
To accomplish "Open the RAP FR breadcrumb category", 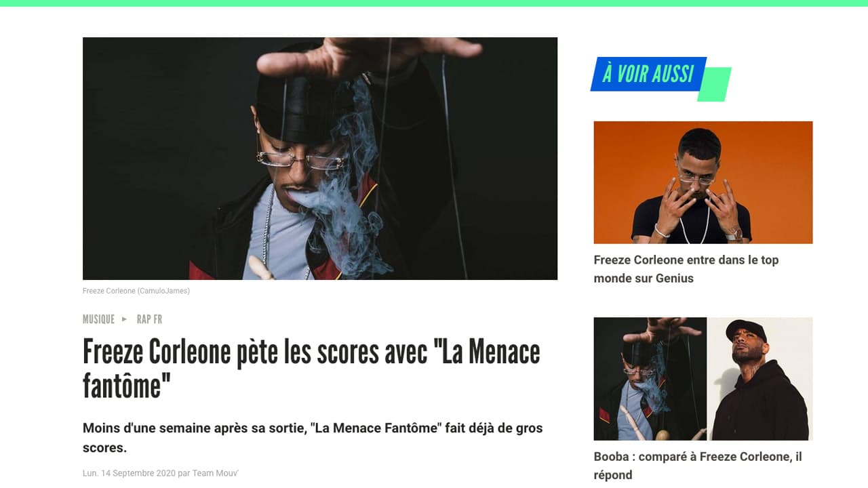I will click(x=149, y=319).
